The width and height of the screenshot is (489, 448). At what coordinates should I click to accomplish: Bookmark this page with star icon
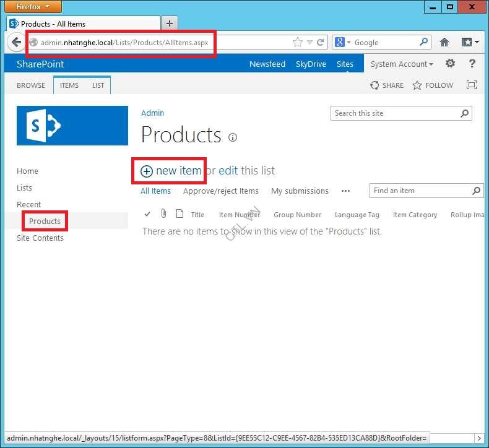298,43
